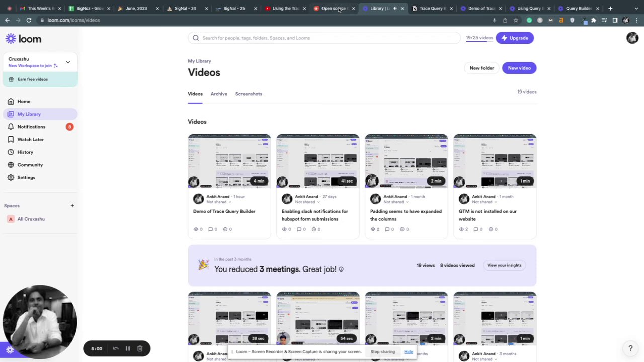The width and height of the screenshot is (644, 362).
Task: Click the Upgrade button
Action: click(515, 38)
